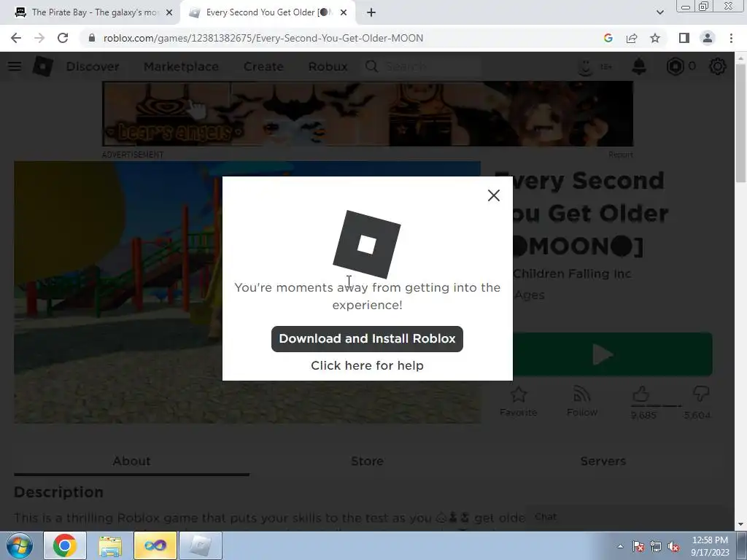Click the Roblox search field

pyautogui.click(x=422, y=66)
